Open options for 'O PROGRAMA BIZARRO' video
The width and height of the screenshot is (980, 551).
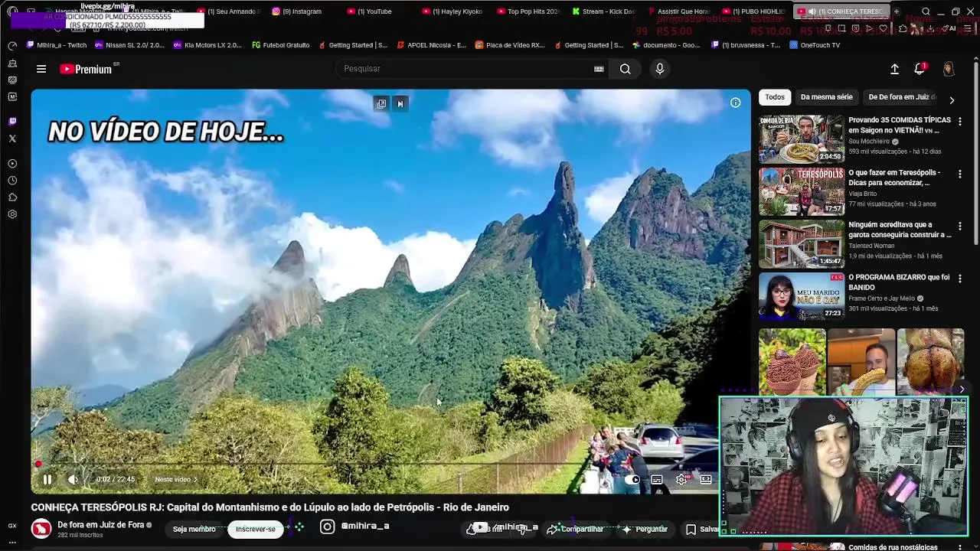(x=960, y=279)
